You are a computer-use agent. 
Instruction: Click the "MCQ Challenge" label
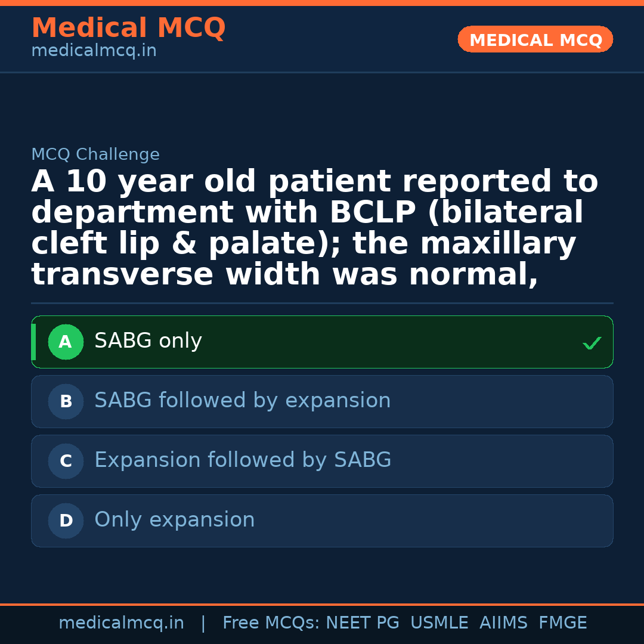tap(95, 155)
